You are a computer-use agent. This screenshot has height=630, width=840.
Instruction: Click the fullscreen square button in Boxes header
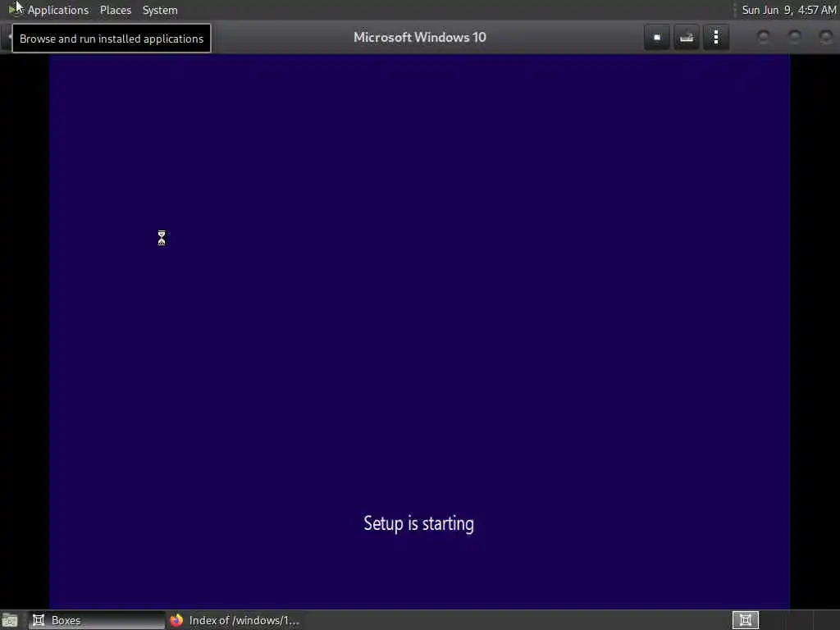tap(657, 38)
